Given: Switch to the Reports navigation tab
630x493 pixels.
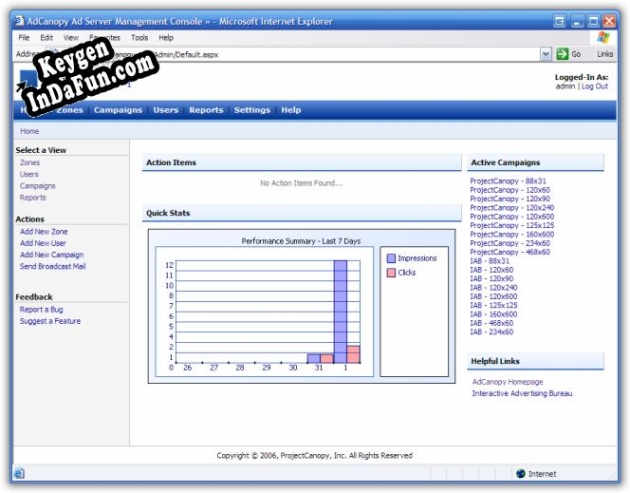Looking at the screenshot, I should click(x=206, y=110).
